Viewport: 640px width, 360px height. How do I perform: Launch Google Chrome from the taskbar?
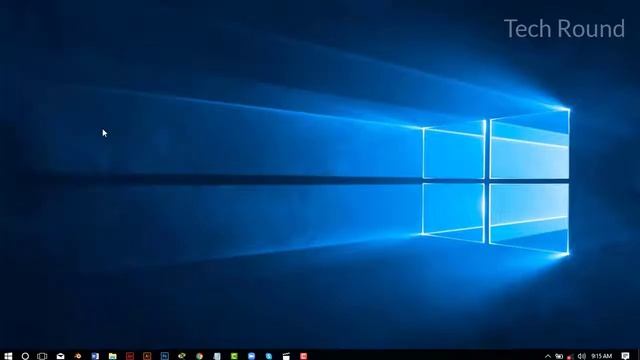(x=199, y=356)
